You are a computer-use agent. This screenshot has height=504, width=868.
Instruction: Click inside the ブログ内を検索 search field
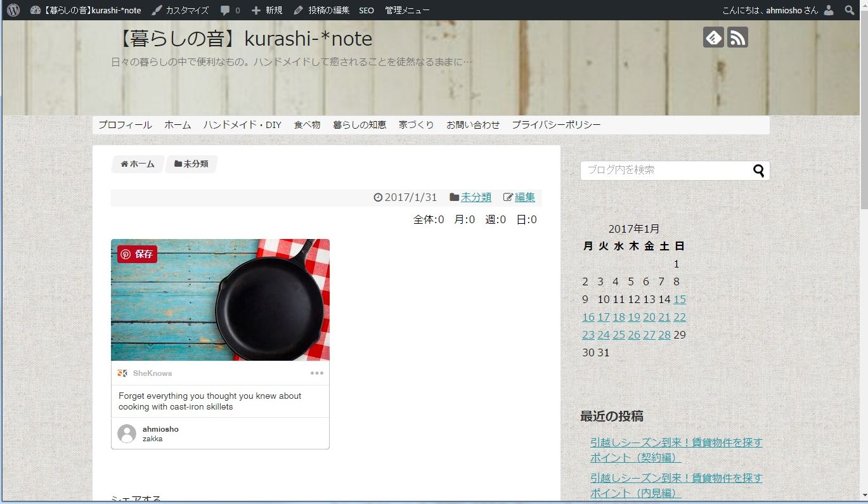point(664,171)
